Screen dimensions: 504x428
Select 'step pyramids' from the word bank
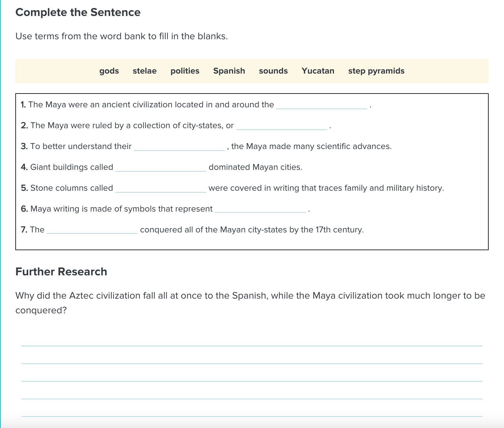coord(376,71)
